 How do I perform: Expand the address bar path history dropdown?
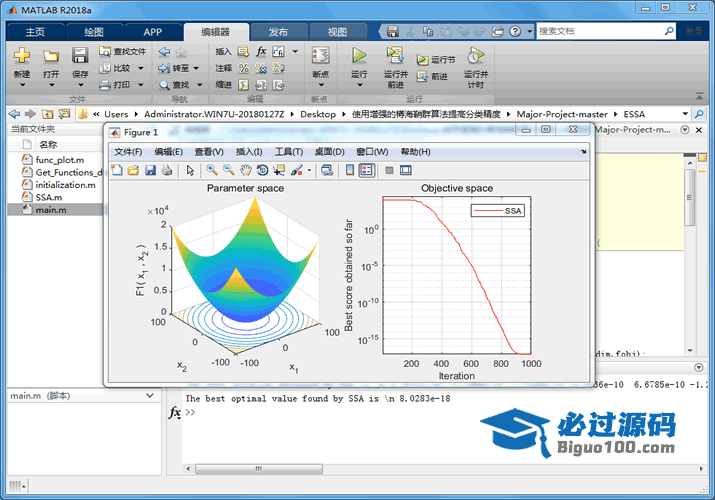click(x=685, y=114)
